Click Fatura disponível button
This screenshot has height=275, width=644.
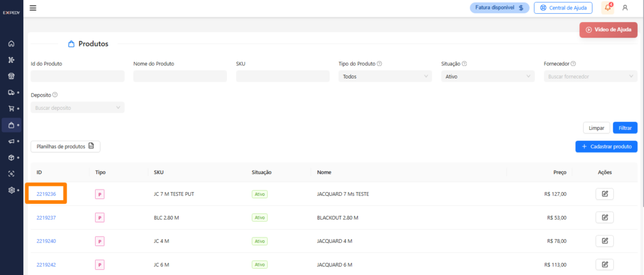coord(499,8)
